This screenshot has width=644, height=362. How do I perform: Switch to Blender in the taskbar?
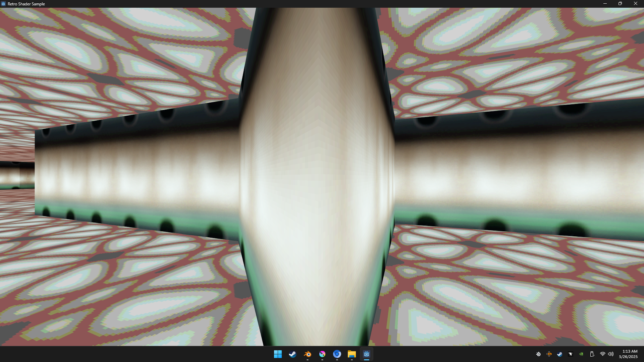click(307, 354)
